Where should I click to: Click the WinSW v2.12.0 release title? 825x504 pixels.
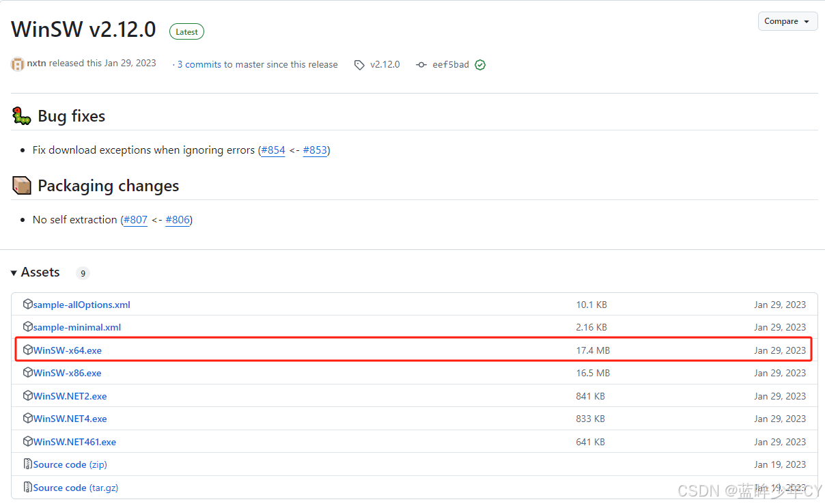click(83, 29)
